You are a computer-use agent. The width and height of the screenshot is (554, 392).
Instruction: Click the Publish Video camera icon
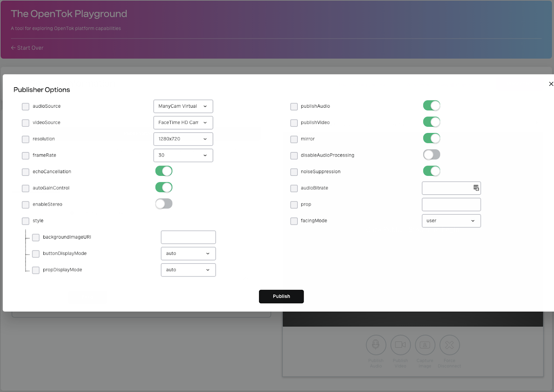pos(401,345)
